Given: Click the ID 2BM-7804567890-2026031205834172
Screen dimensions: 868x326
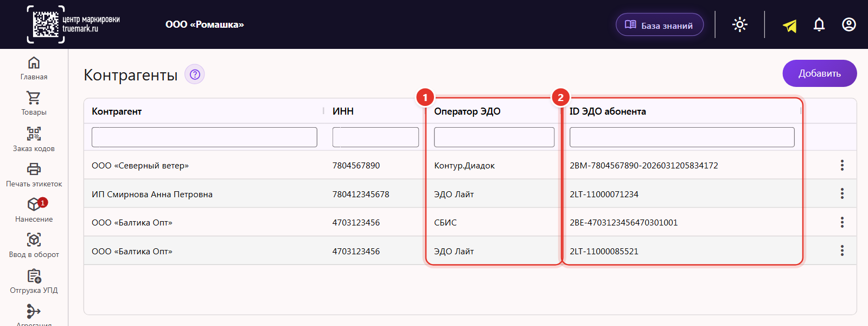Looking at the screenshot, I should [x=644, y=166].
